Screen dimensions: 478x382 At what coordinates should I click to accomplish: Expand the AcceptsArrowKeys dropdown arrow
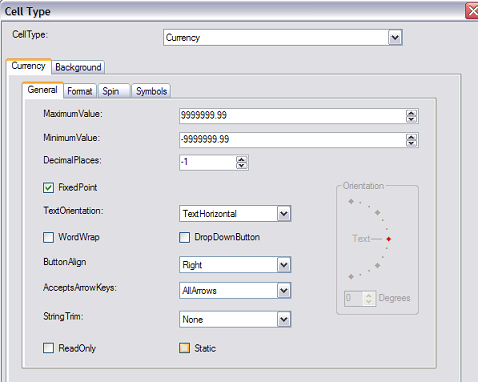click(284, 291)
